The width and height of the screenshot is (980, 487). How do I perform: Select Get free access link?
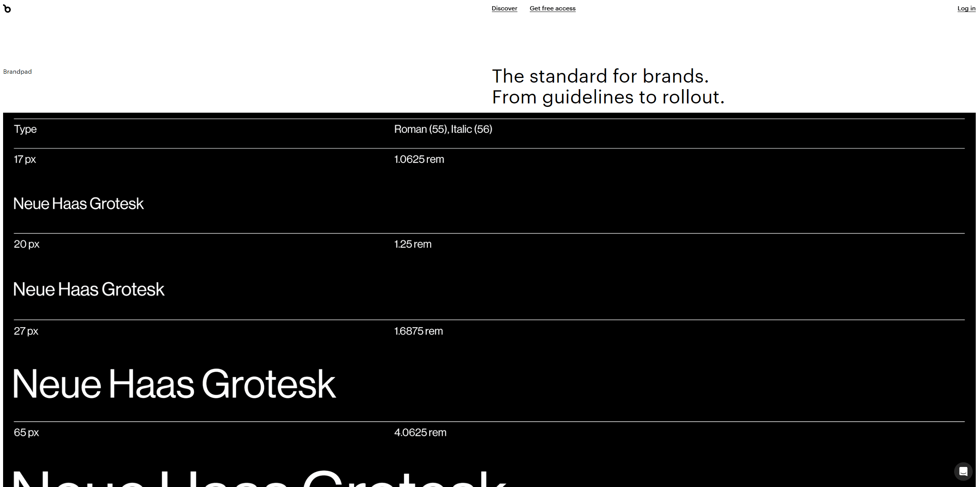553,8
